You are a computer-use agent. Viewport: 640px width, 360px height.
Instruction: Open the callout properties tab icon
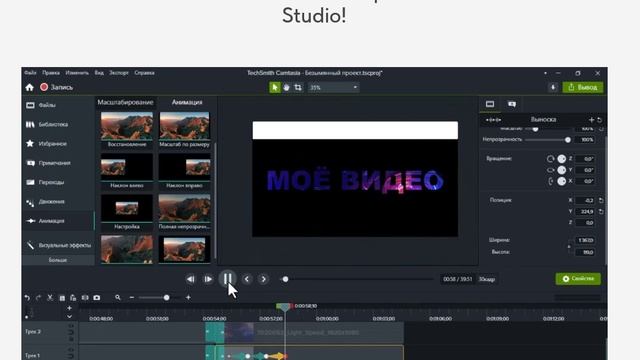click(x=512, y=104)
